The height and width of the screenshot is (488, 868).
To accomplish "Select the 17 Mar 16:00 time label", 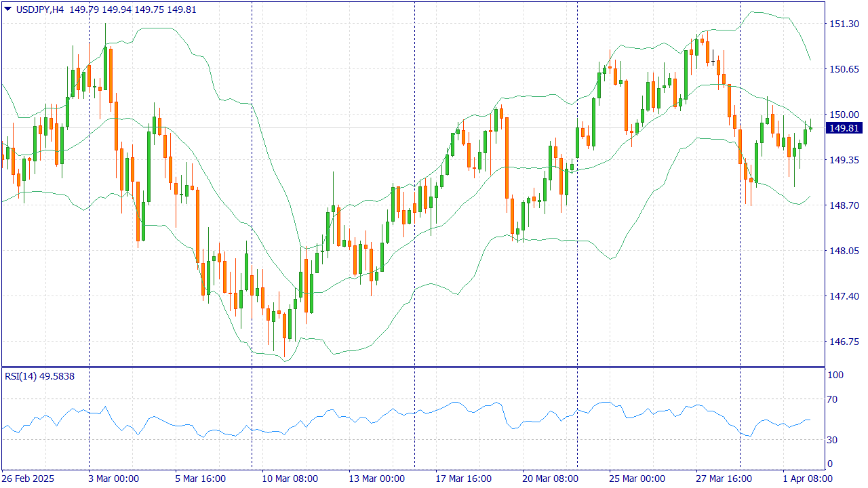I will coord(464,479).
